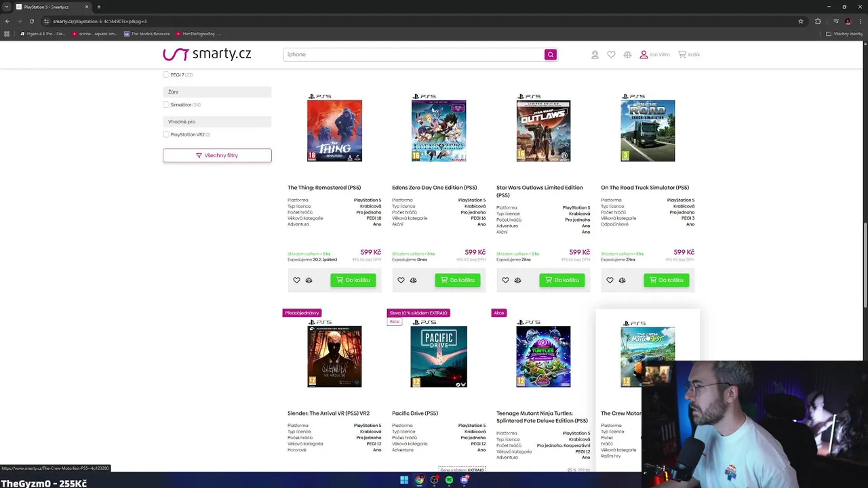Open Discord from the taskbar

click(x=465, y=480)
